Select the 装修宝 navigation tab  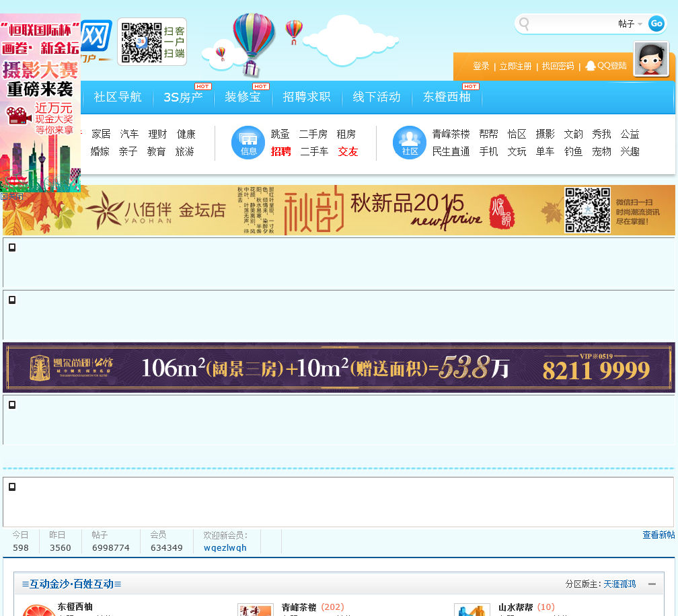(x=243, y=97)
